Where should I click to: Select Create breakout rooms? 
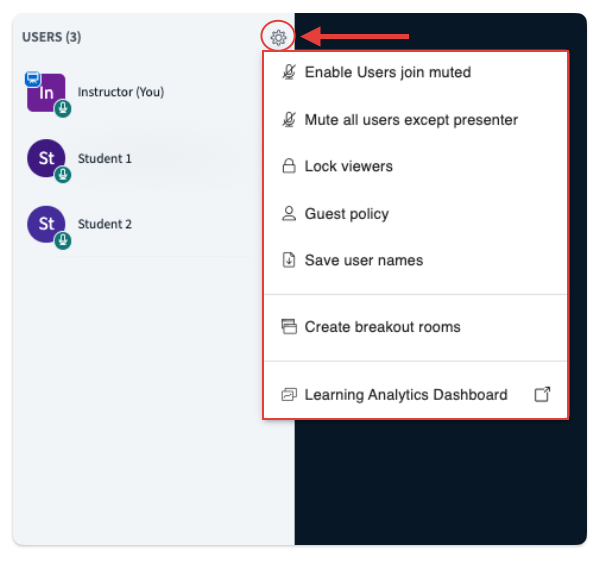415,327
